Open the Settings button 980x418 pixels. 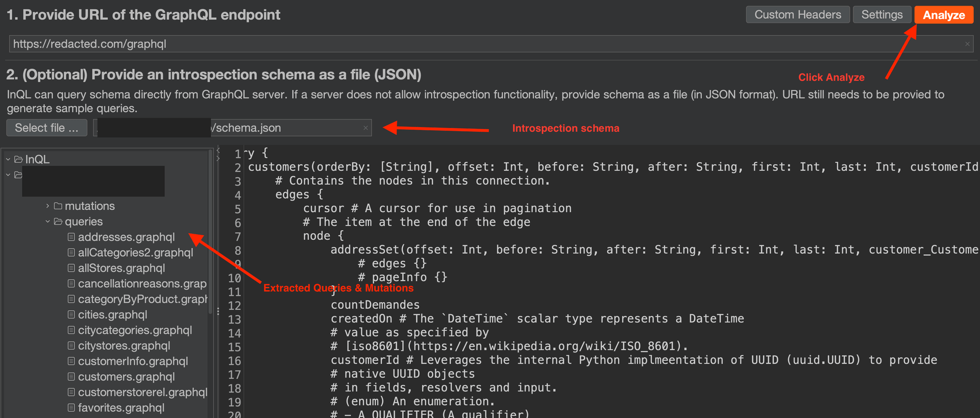pyautogui.click(x=881, y=15)
